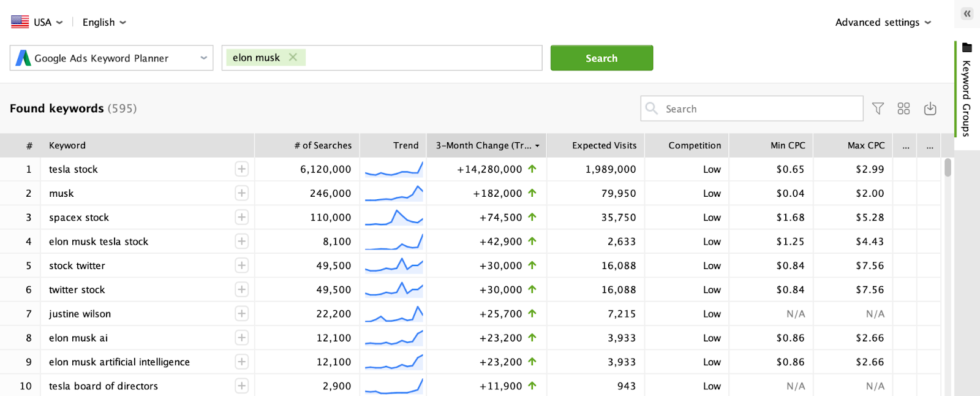This screenshot has height=396, width=980.
Task: Sort by Expected Visits column
Action: pos(595,145)
